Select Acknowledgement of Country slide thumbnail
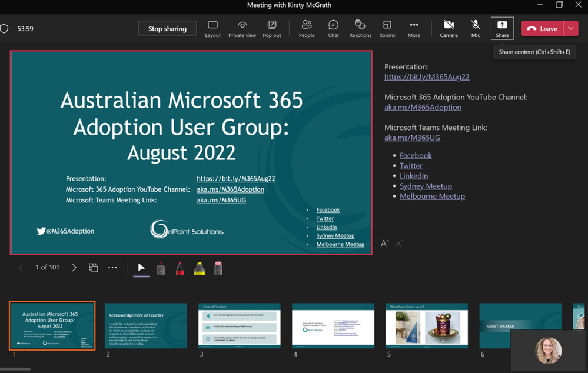Viewport: 588px width, 373px height. click(146, 326)
